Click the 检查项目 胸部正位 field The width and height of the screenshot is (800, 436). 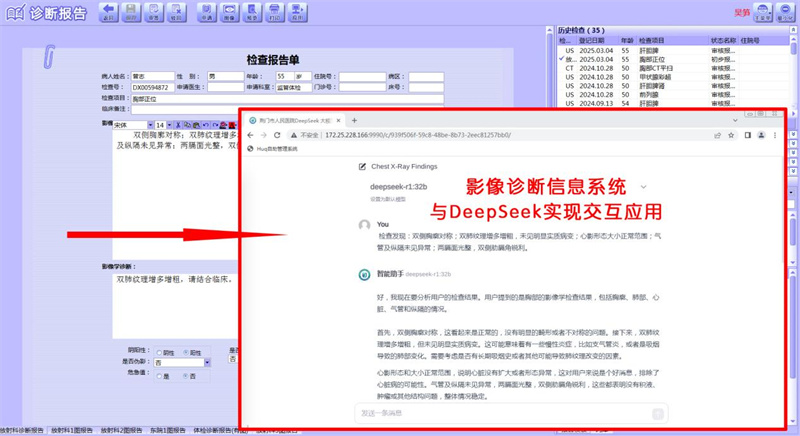click(x=287, y=99)
